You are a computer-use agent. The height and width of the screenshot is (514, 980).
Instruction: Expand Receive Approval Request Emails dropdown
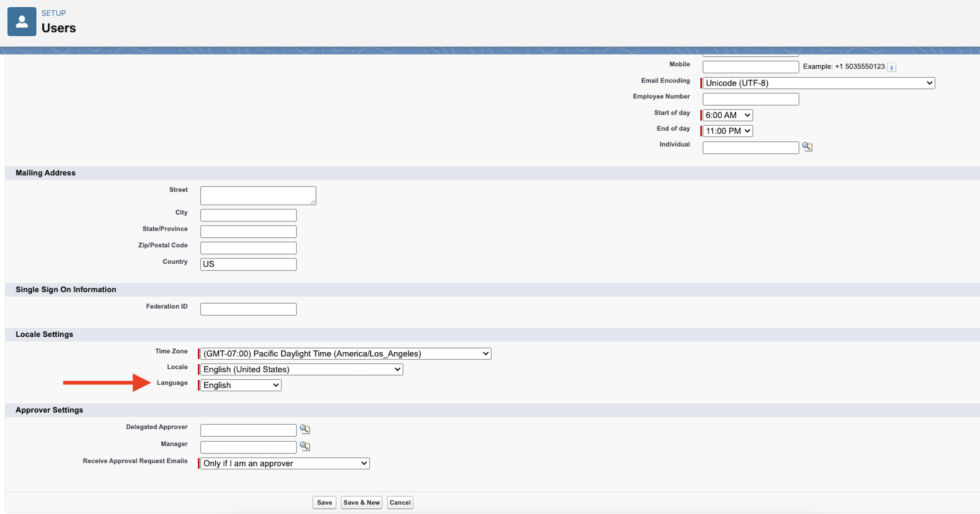(x=285, y=463)
